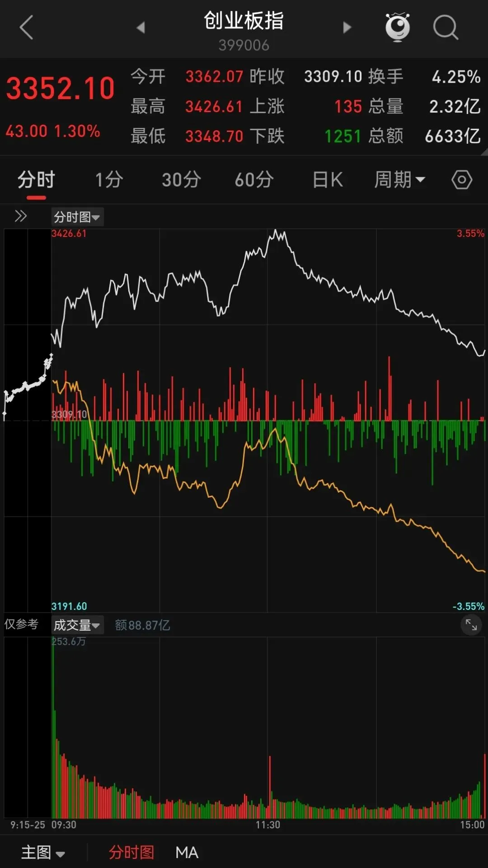The height and width of the screenshot is (868, 488).
Task: Switch to previous stock with left triangle
Action: coord(141,28)
